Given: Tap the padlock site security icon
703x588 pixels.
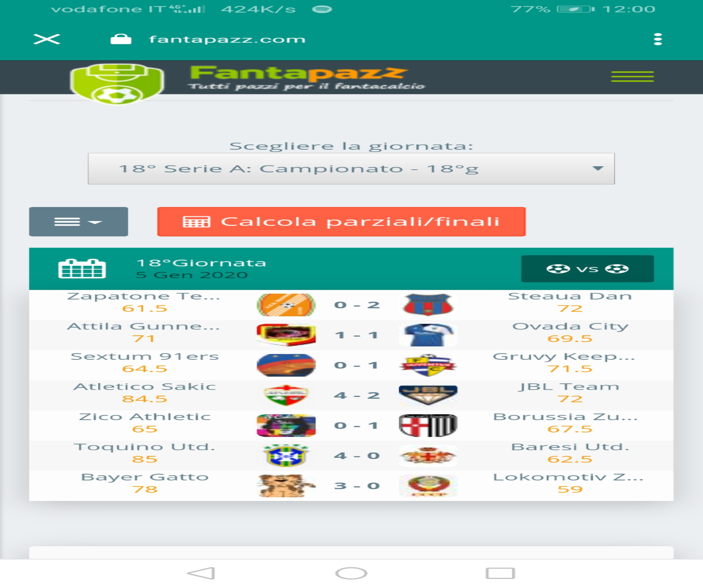Looking at the screenshot, I should point(121,39).
